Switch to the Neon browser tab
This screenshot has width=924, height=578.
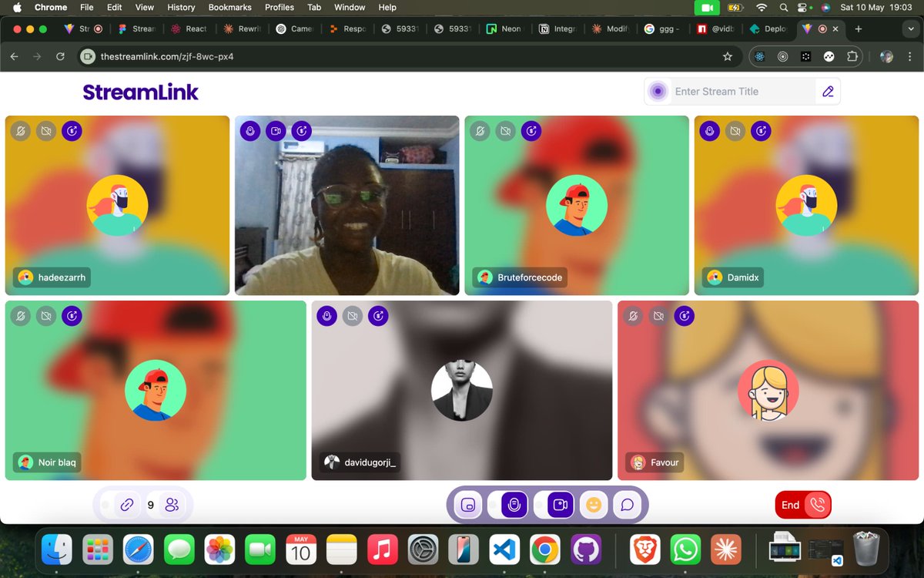coord(504,29)
